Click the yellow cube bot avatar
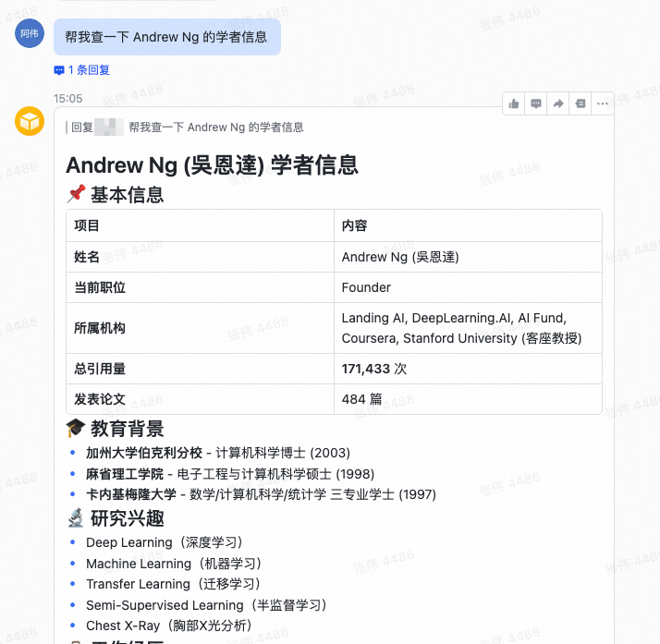 point(30,121)
